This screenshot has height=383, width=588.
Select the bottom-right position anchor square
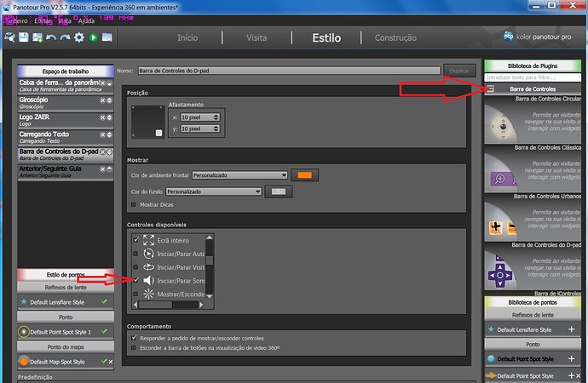tap(159, 133)
